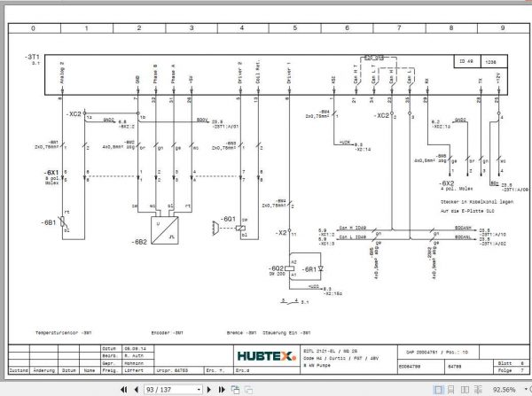
Task: Click the -6R1 diode symbol
Action: tap(321, 268)
